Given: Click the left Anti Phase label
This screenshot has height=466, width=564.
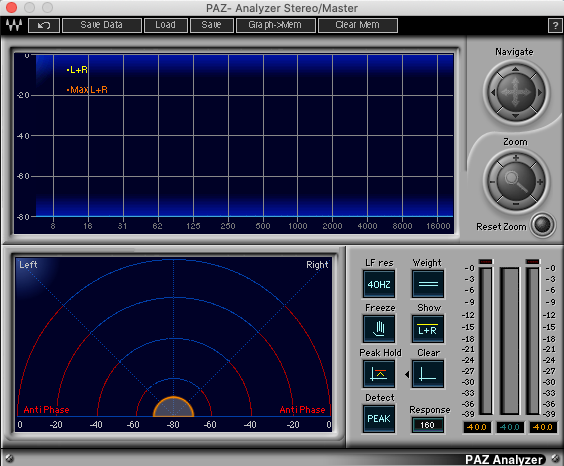Looking at the screenshot, I should click(x=46, y=410).
